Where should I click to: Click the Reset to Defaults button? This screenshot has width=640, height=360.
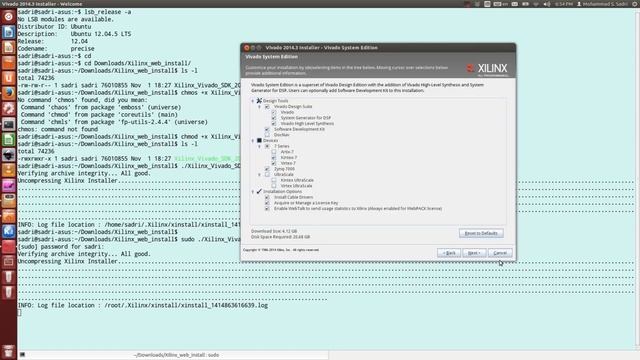(481, 233)
